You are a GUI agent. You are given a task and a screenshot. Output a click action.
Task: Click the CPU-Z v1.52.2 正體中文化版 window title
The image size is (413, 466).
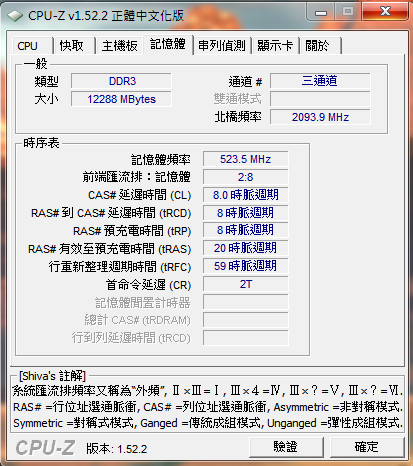tap(106, 16)
